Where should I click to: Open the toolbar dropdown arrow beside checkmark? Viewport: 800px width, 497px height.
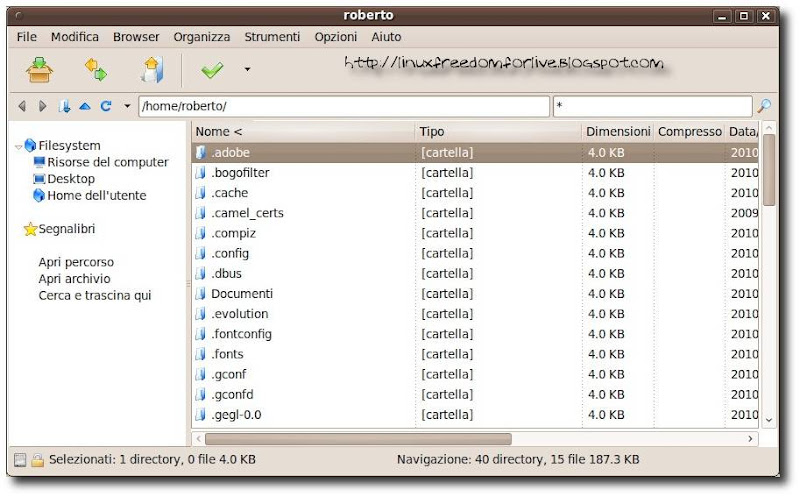[247, 69]
